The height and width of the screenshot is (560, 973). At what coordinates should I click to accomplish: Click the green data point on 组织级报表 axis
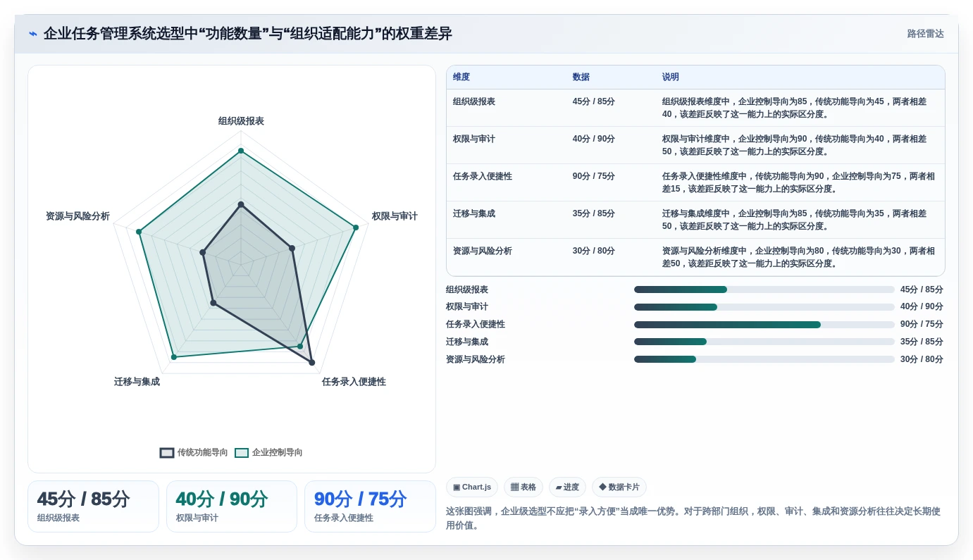point(241,151)
